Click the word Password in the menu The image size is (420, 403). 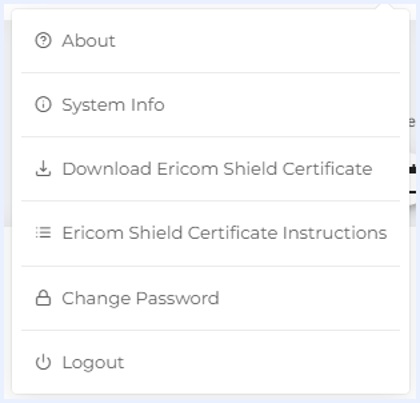[178, 298]
